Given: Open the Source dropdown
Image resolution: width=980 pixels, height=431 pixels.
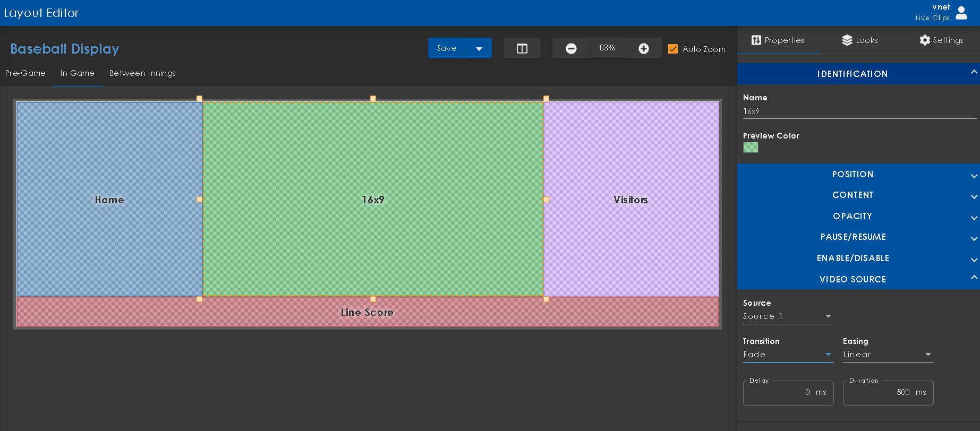Looking at the screenshot, I should 788,316.
